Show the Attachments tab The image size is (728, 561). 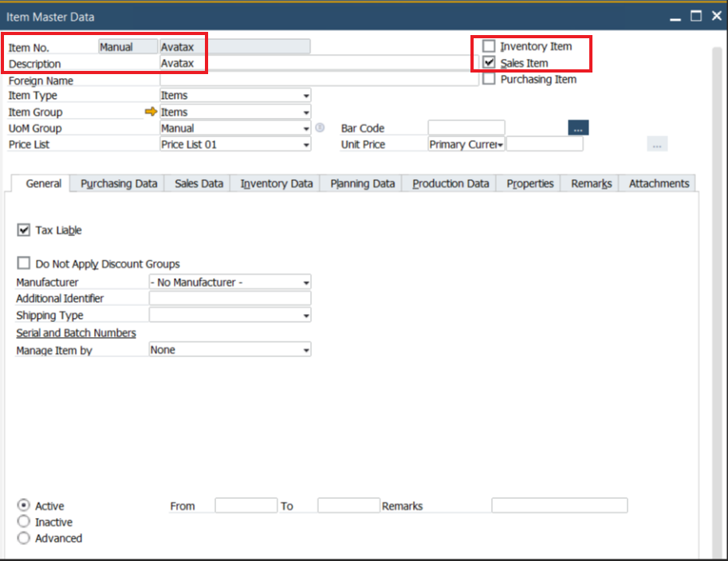point(659,184)
